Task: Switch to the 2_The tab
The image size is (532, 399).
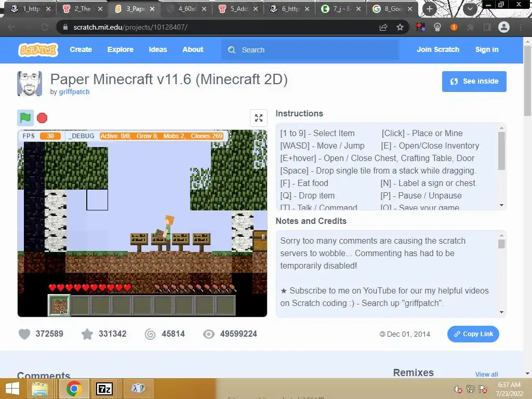Action: [83, 9]
